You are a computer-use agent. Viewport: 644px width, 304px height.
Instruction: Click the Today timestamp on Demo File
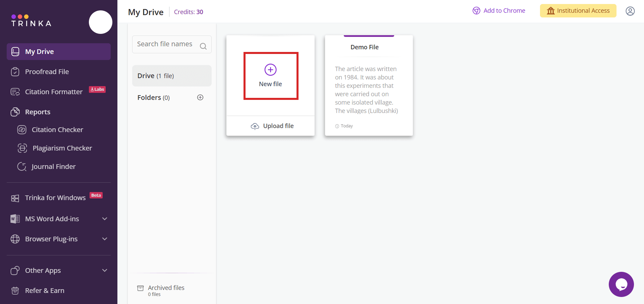(x=347, y=126)
